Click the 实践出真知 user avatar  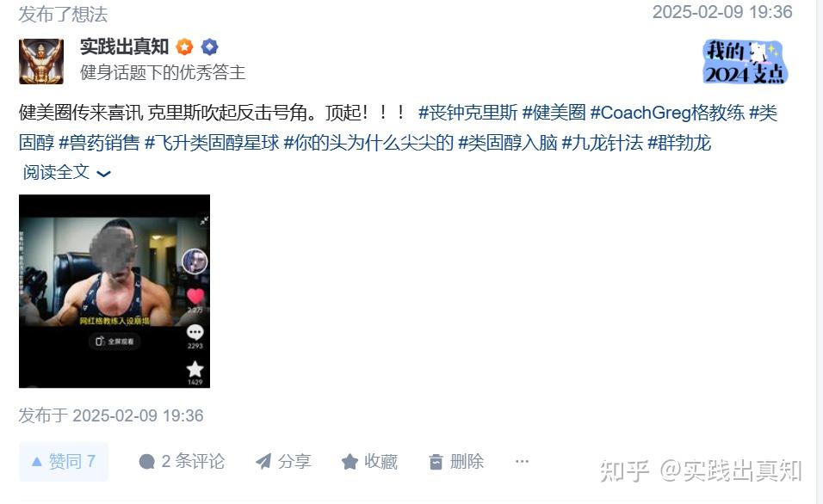[x=41, y=61]
